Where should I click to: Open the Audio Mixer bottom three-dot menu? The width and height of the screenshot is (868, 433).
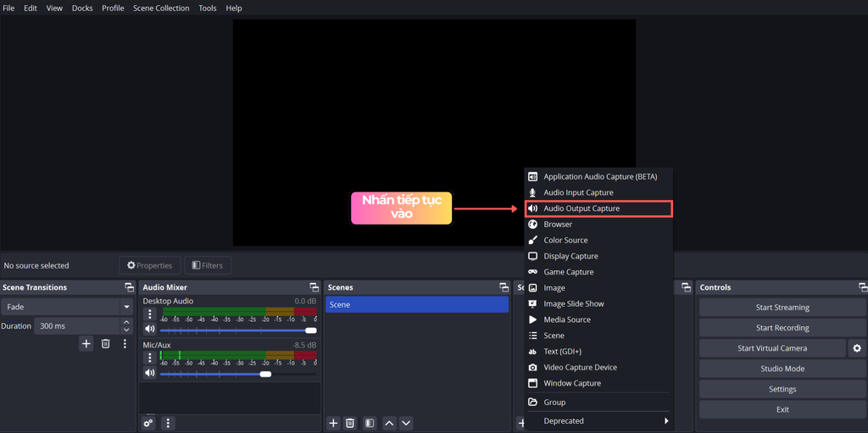coord(169,423)
